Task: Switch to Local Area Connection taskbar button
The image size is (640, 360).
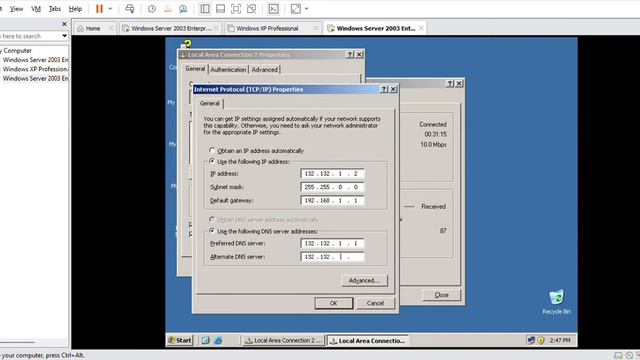Action: tap(368, 340)
